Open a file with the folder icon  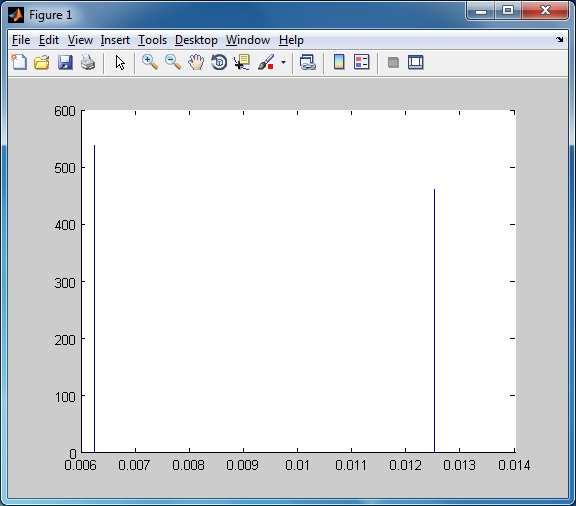[x=42, y=62]
